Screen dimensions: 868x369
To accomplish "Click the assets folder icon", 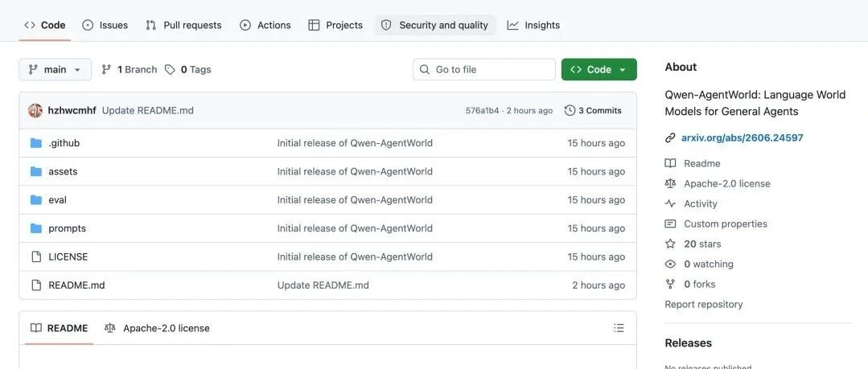I will click(x=36, y=171).
